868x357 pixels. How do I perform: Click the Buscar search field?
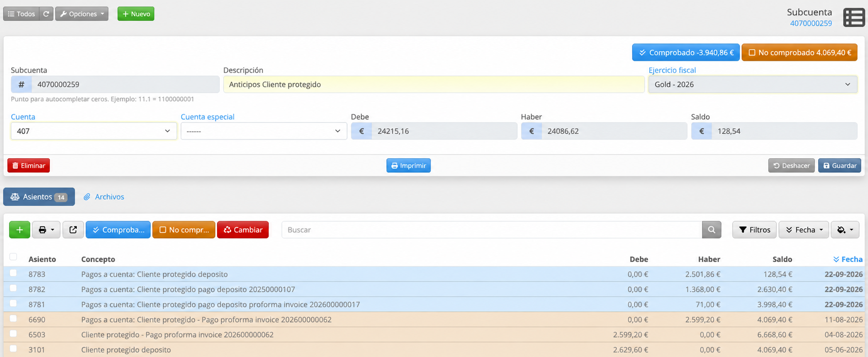[x=492, y=230]
